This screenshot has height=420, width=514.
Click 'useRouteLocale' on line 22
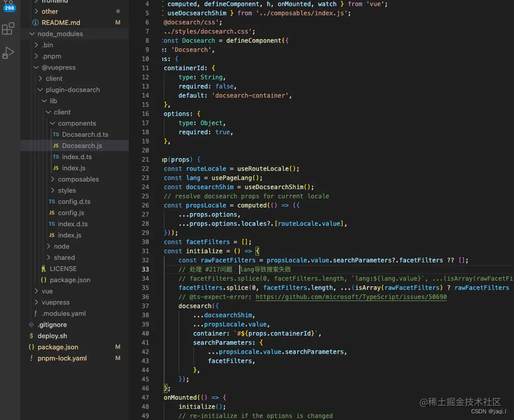pos(263,169)
